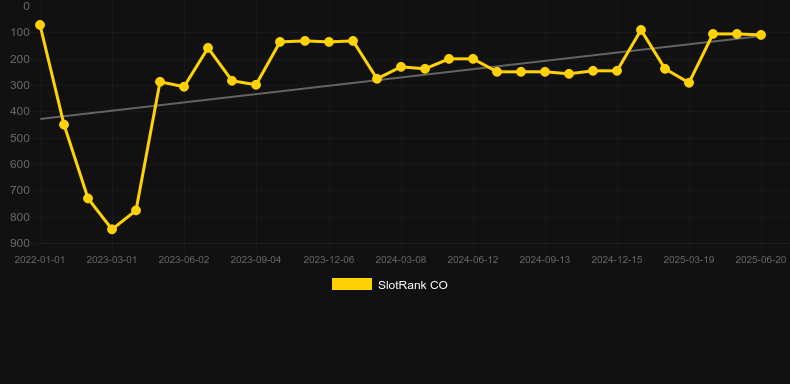Click the peak point after 2024-12-15
Viewport: 790px width, 384px height.
tap(641, 30)
